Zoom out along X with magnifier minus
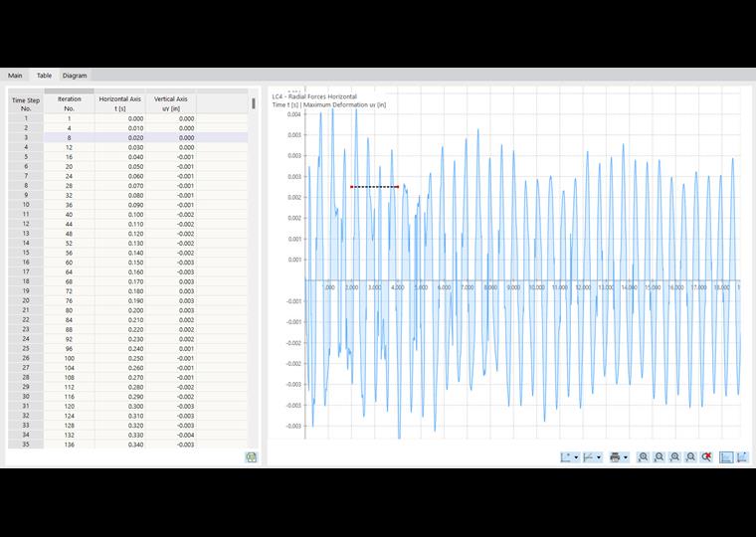756x537 pixels. tap(659, 457)
